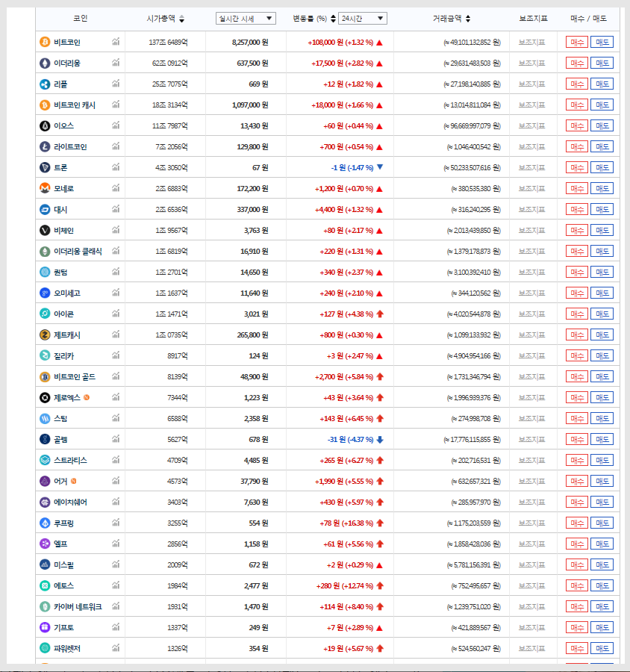Open the chart icon for 오미세고
Image resolution: width=630 pixels, height=672 pixels.
[x=116, y=292]
